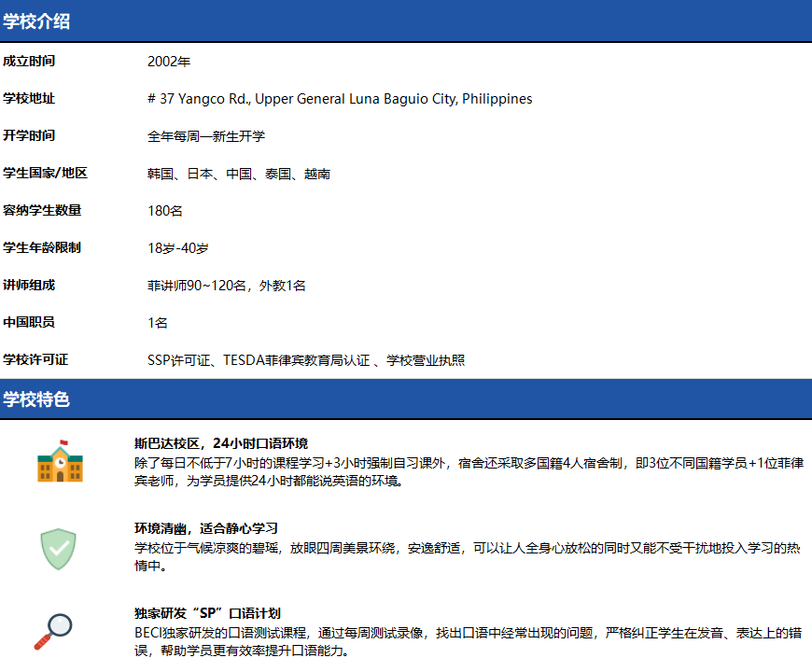Click the school building icon
Image resolution: width=812 pixels, height=672 pixels.
coord(58,461)
